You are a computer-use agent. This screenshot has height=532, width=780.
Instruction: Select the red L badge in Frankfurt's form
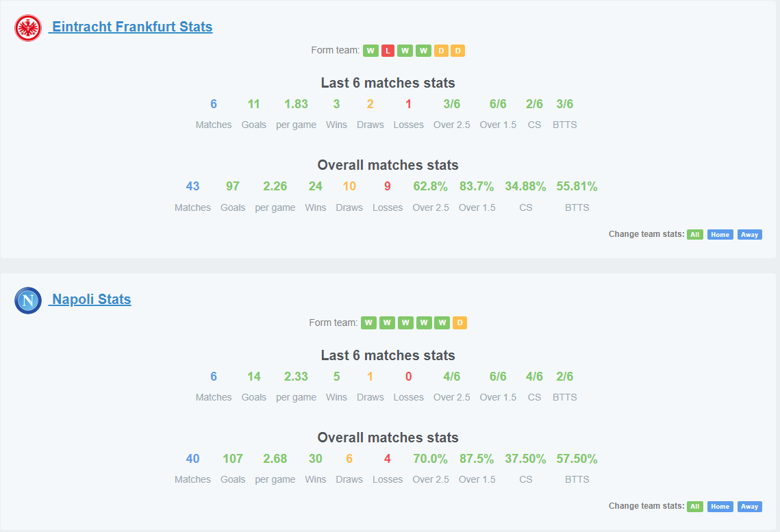(x=388, y=51)
